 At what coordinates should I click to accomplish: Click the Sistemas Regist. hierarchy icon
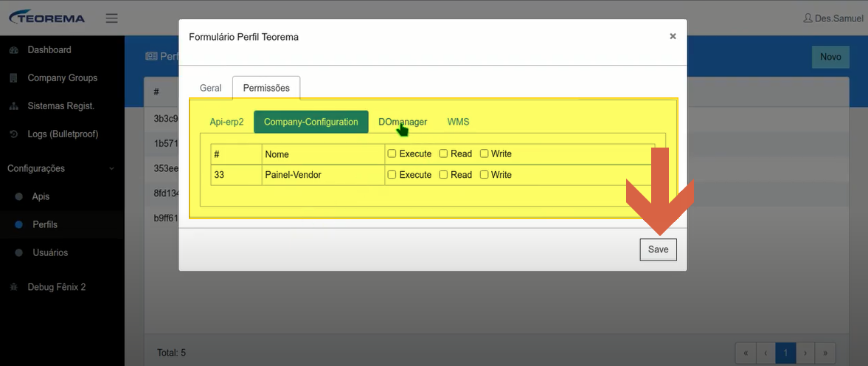point(15,106)
